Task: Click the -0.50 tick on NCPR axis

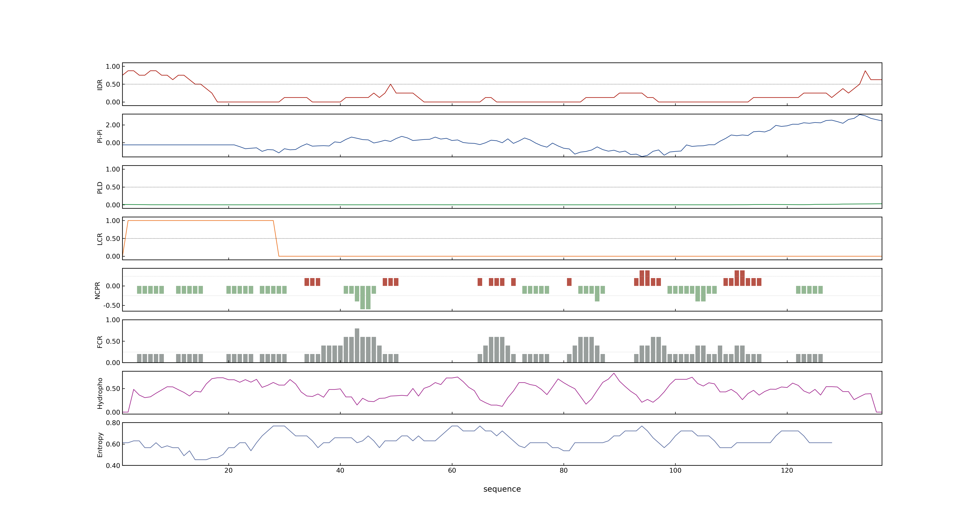Action: (111, 305)
